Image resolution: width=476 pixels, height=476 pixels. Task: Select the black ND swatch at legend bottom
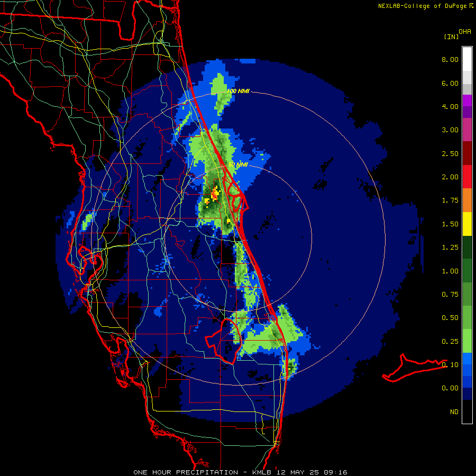click(467, 411)
